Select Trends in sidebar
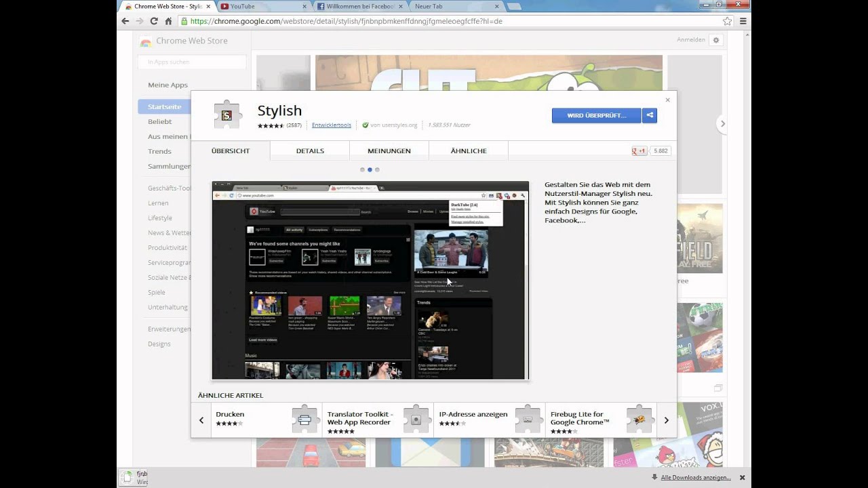Image resolution: width=868 pixels, height=488 pixels. coord(159,151)
